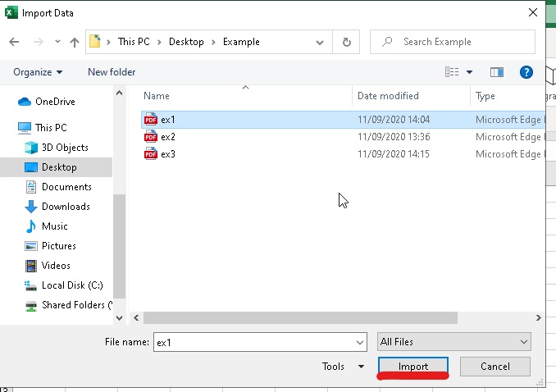Click the Excel icon in title bar

click(x=11, y=13)
